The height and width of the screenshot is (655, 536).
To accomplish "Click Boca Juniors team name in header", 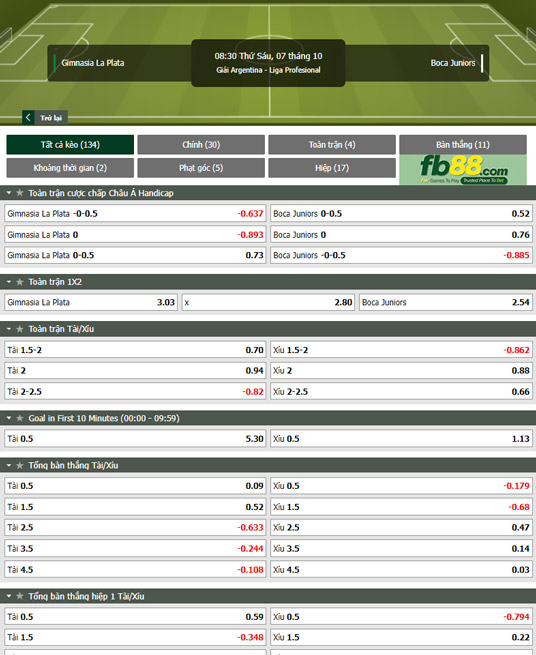I will point(453,63).
